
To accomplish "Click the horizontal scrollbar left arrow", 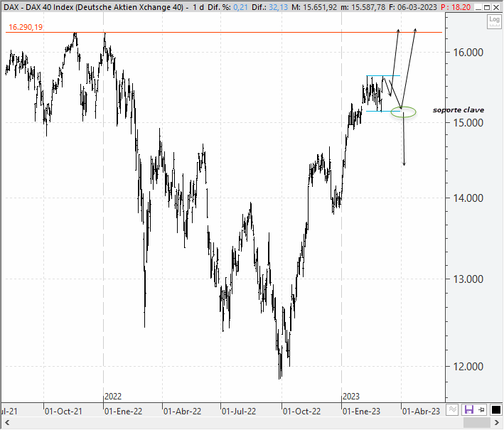I will pos(7,423).
